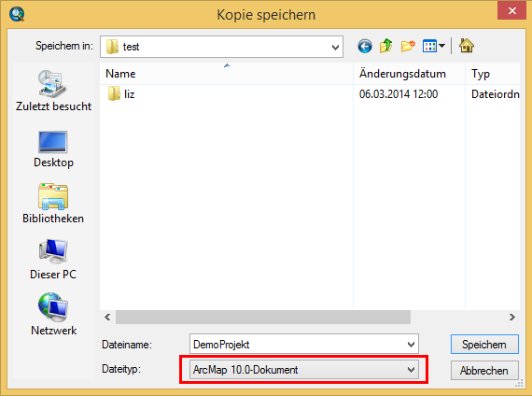The width and height of the screenshot is (532, 396).
Task: Click the Dateiordner type cell
Action: 496,94
